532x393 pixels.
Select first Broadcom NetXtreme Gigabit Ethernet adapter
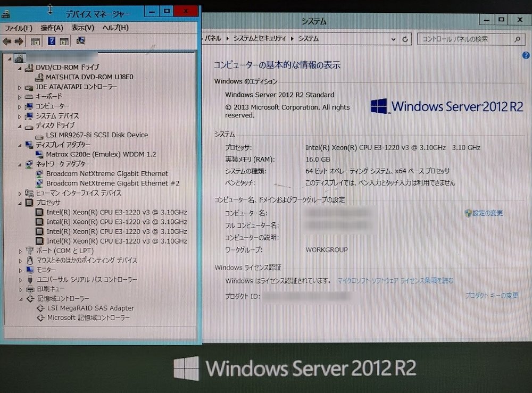pos(107,173)
